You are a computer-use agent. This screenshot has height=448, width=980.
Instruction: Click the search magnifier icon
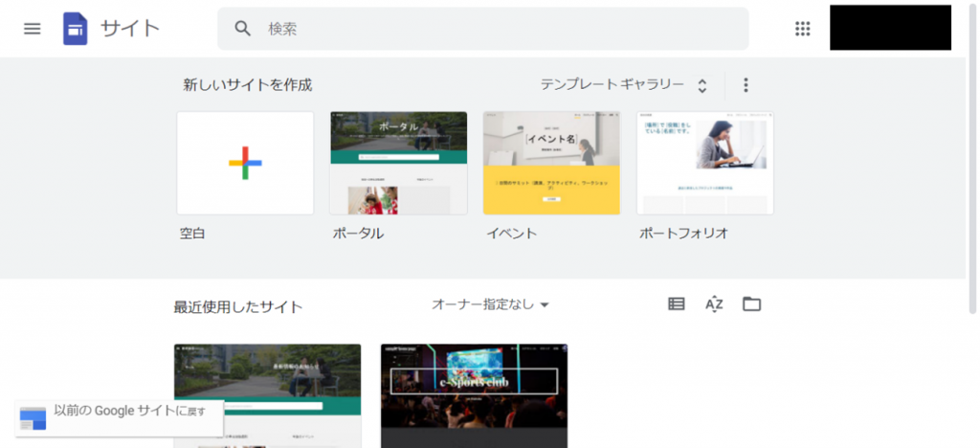(x=242, y=28)
